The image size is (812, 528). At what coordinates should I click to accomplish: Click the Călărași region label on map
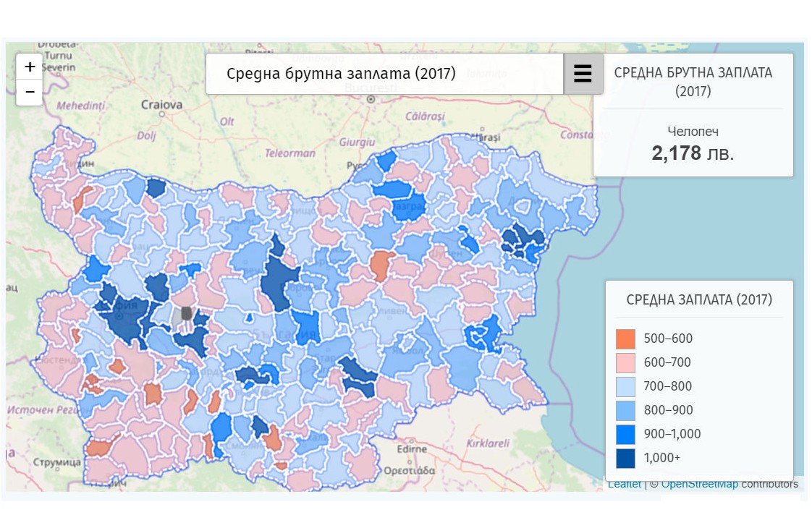tap(425, 116)
